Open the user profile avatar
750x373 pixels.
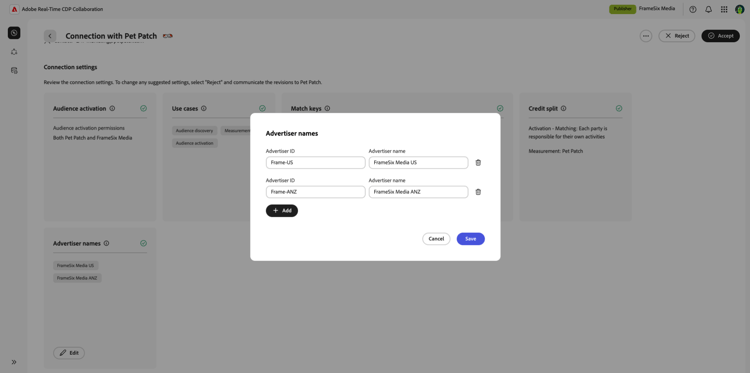pos(739,9)
